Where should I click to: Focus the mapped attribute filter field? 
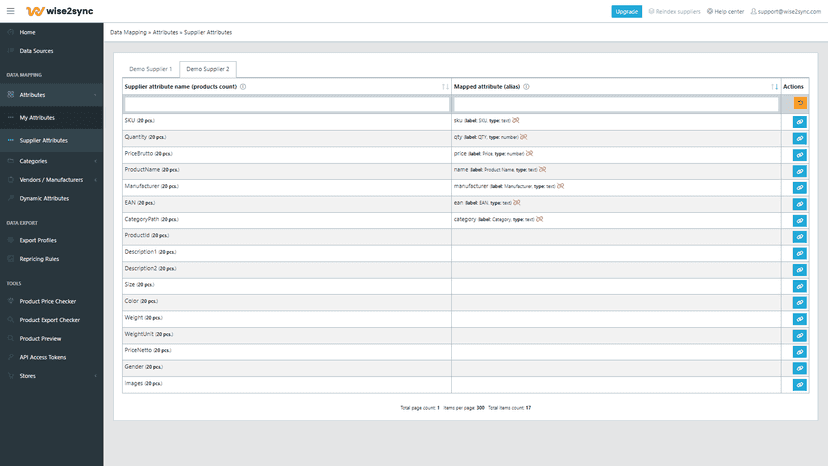coord(616,104)
